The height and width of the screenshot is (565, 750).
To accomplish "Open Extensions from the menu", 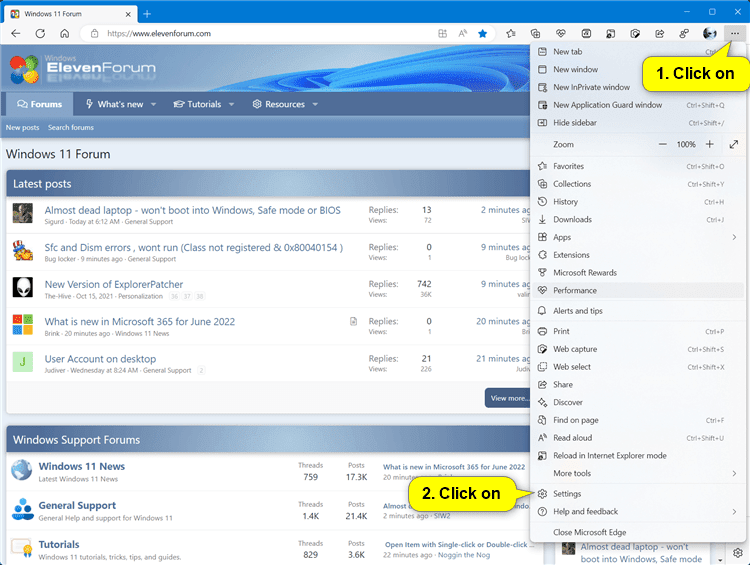I will pyautogui.click(x=638, y=255).
